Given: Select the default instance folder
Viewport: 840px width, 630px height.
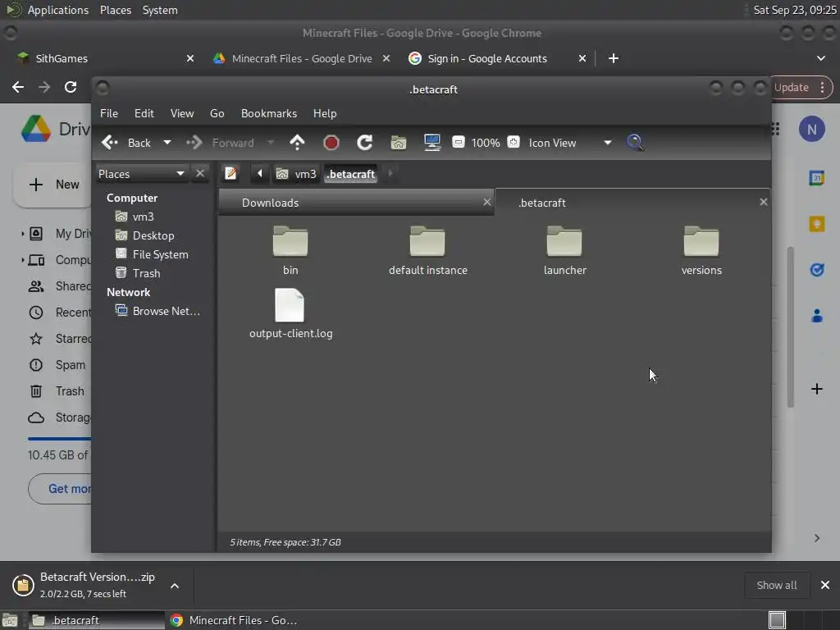Looking at the screenshot, I should [x=427, y=251].
